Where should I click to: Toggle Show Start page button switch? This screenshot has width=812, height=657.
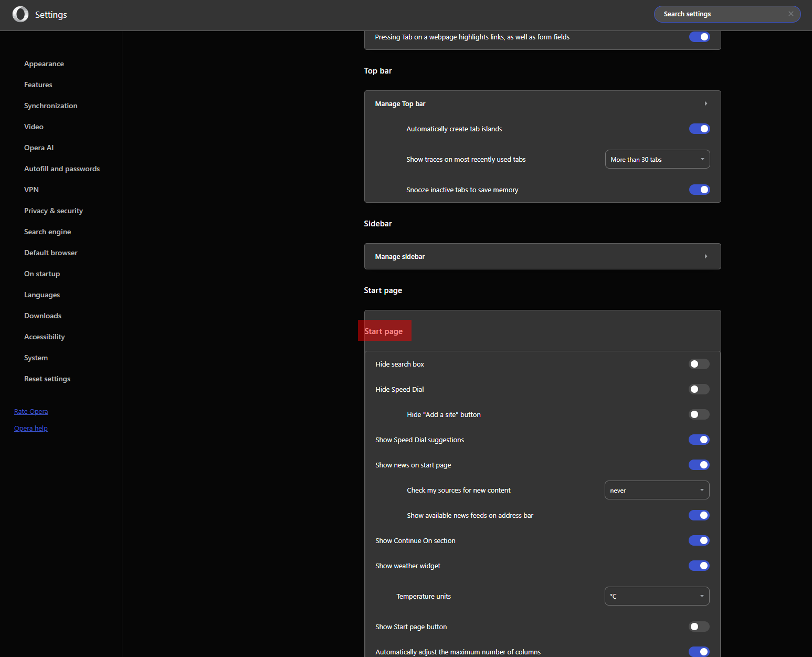(x=699, y=627)
